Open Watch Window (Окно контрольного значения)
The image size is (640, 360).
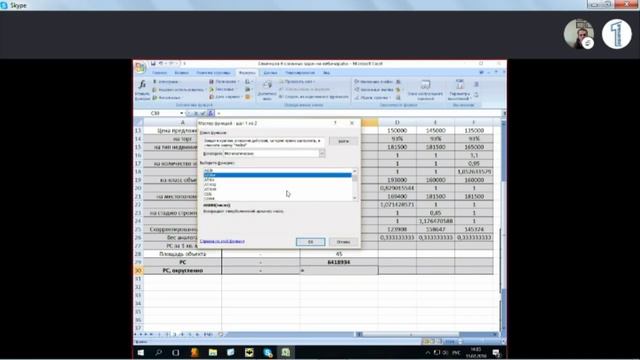coord(425,90)
